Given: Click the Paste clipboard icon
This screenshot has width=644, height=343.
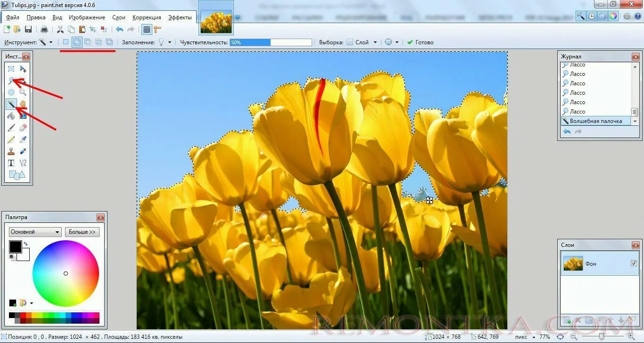Looking at the screenshot, I should pos(82,29).
